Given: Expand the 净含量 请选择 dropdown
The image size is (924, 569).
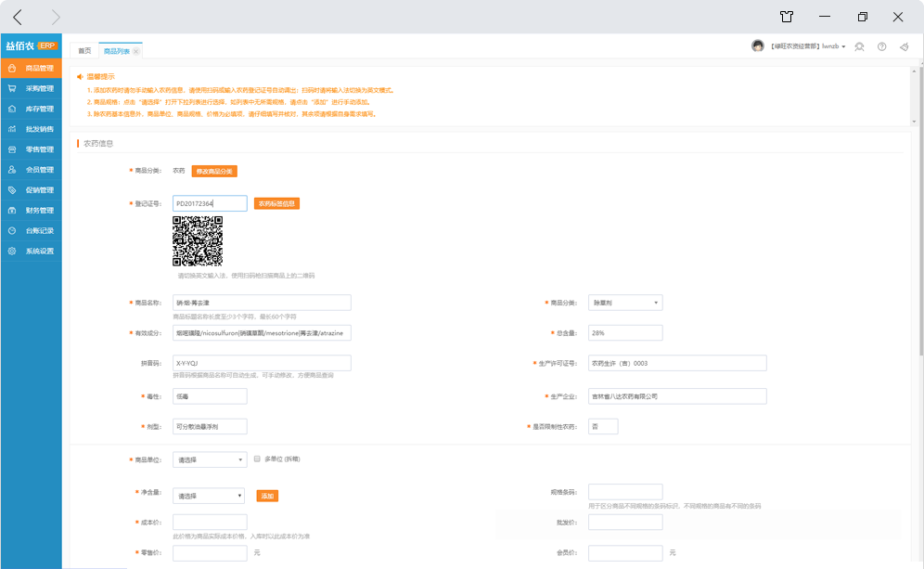Looking at the screenshot, I should point(210,496).
